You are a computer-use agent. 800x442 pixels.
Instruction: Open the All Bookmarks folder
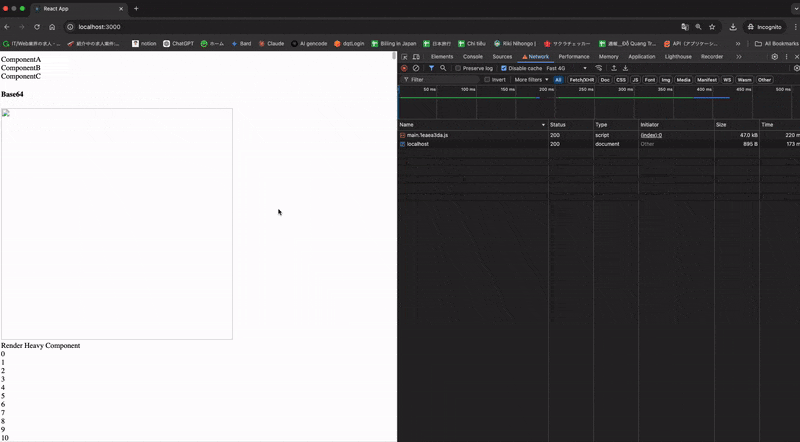[x=777, y=44]
